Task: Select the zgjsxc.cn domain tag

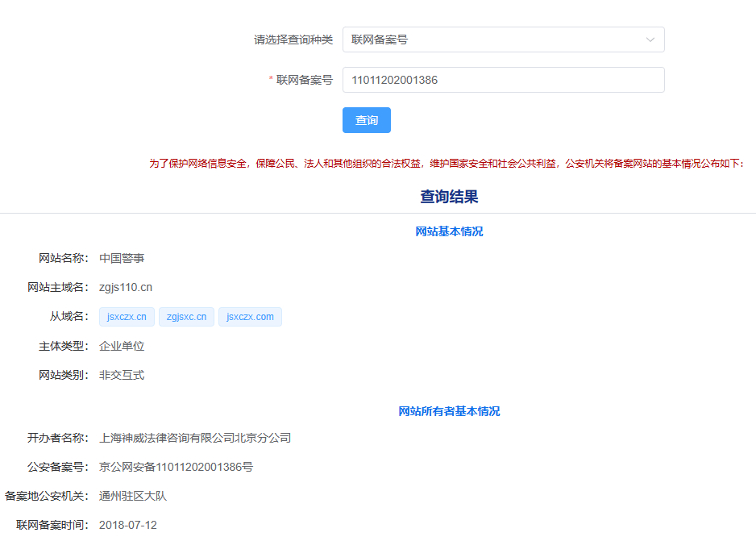Action: click(186, 317)
